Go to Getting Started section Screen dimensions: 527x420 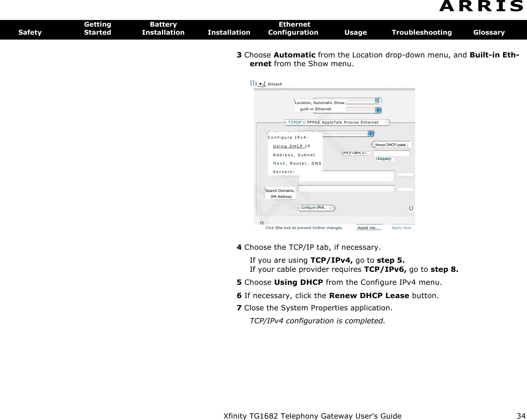pyautogui.click(x=97, y=28)
